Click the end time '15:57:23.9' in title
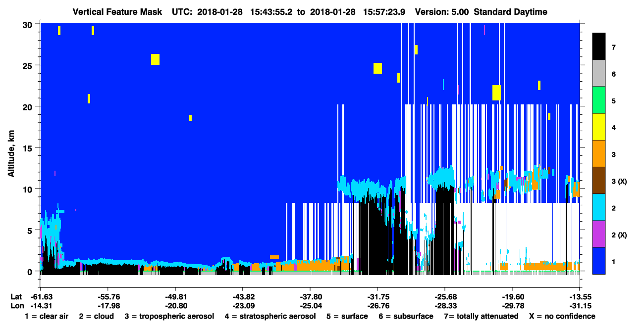644x330 pixels. (384, 12)
